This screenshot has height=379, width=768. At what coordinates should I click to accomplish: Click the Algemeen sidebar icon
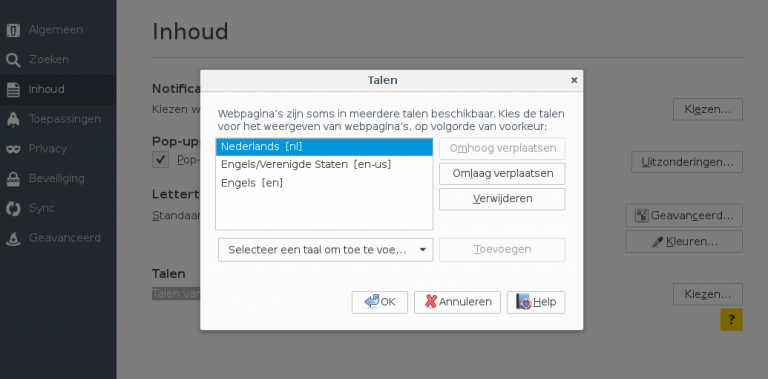(x=13, y=30)
